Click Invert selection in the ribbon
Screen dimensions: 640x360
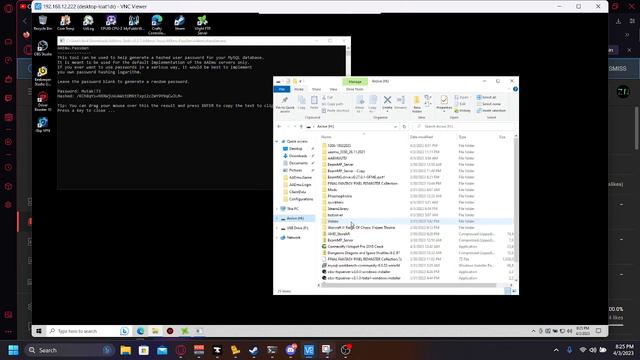(x=491, y=111)
